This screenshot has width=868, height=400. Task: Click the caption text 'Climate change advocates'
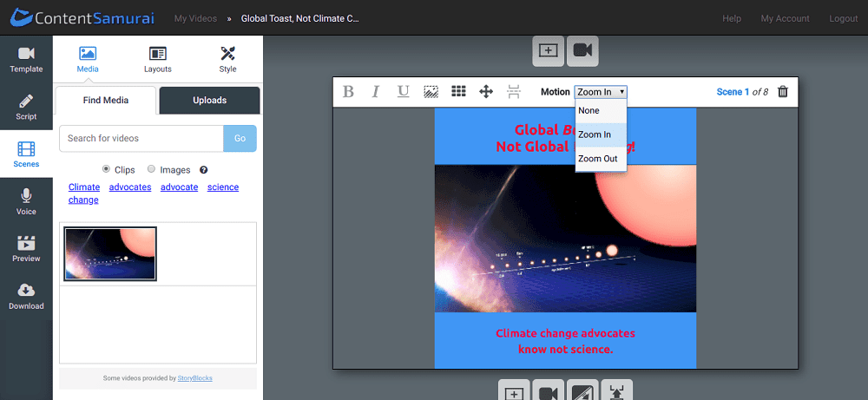tap(565, 333)
